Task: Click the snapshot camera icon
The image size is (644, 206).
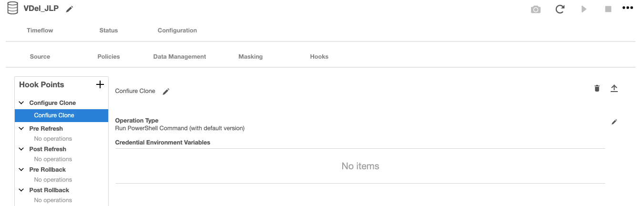Action: point(536,10)
